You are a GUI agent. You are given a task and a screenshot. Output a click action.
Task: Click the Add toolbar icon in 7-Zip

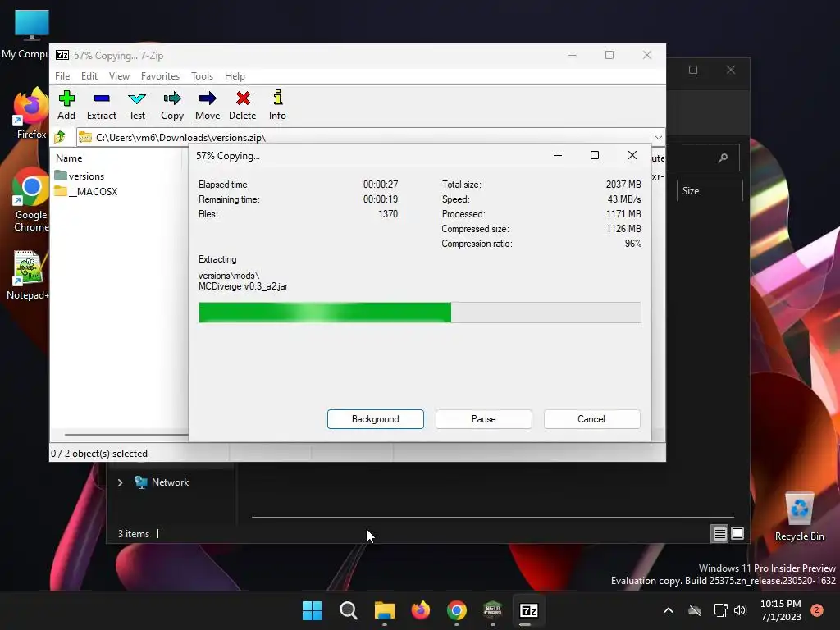point(66,105)
